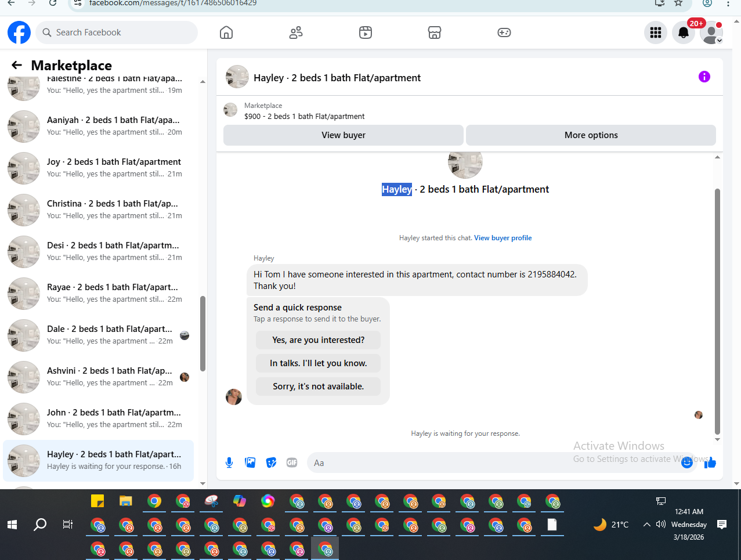The image size is (741, 560).
Task: Open the Windows Start button
Action: [12, 525]
